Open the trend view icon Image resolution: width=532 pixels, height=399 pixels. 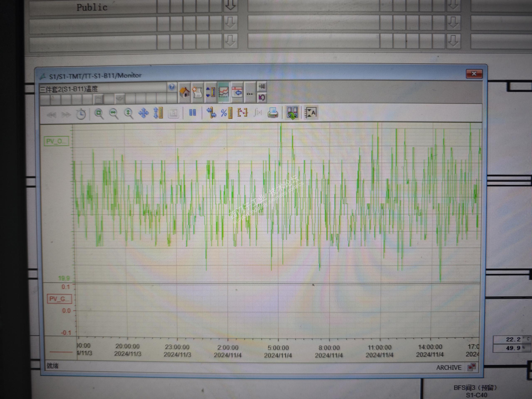223,92
